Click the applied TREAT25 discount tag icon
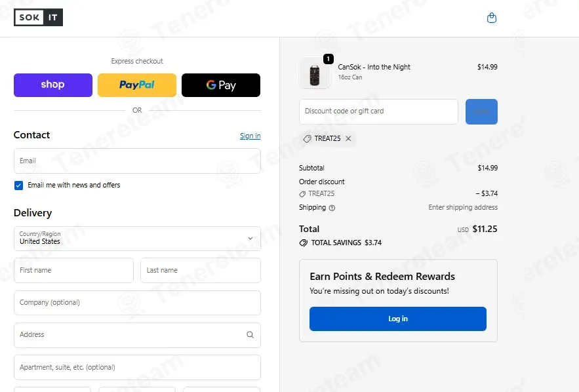Screen dimensions: 579x392 pyautogui.click(x=307, y=139)
